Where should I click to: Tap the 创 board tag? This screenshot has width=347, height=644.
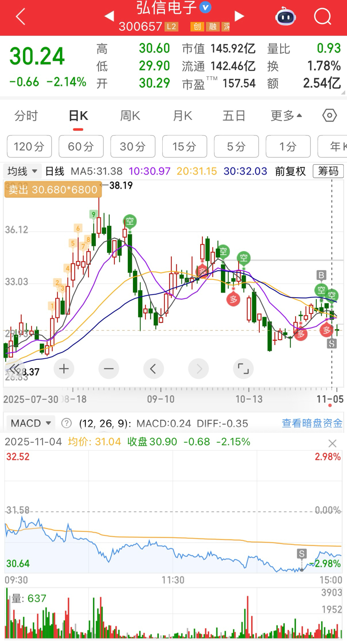pyautogui.click(x=197, y=27)
